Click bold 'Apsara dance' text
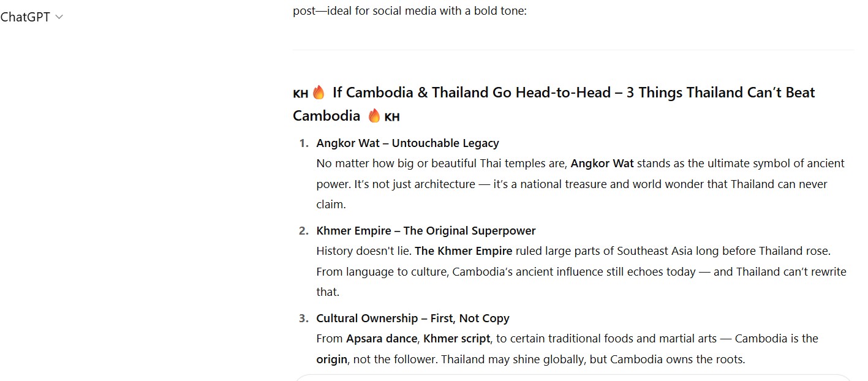 pos(382,339)
